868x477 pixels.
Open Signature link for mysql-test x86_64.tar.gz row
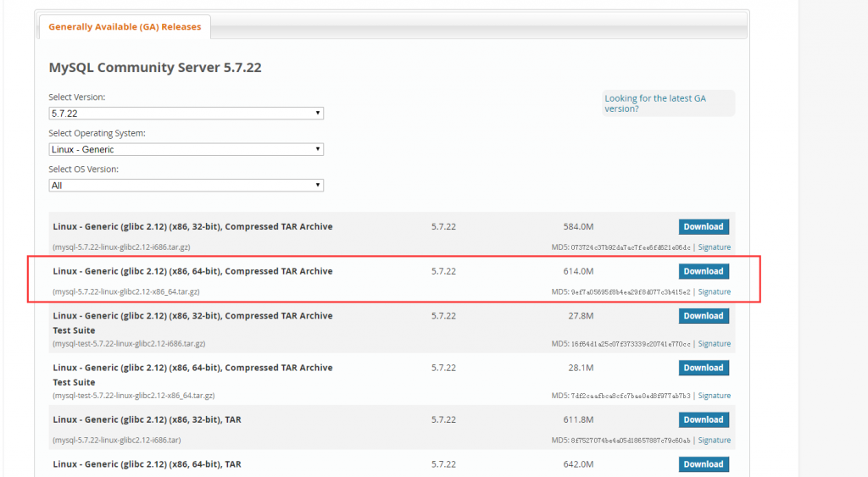click(714, 396)
